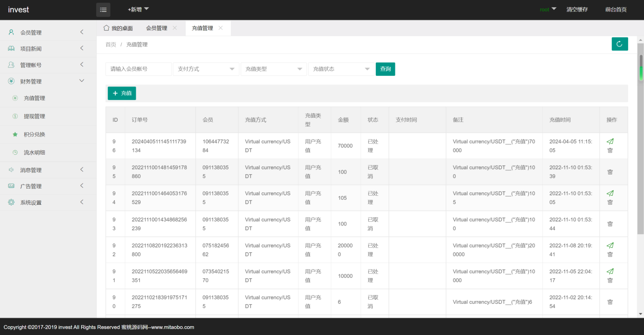This screenshot has width=644, height=335.
Task: Toggle the sidebar with the hamburger icon
Action: [x=103, y=9]
